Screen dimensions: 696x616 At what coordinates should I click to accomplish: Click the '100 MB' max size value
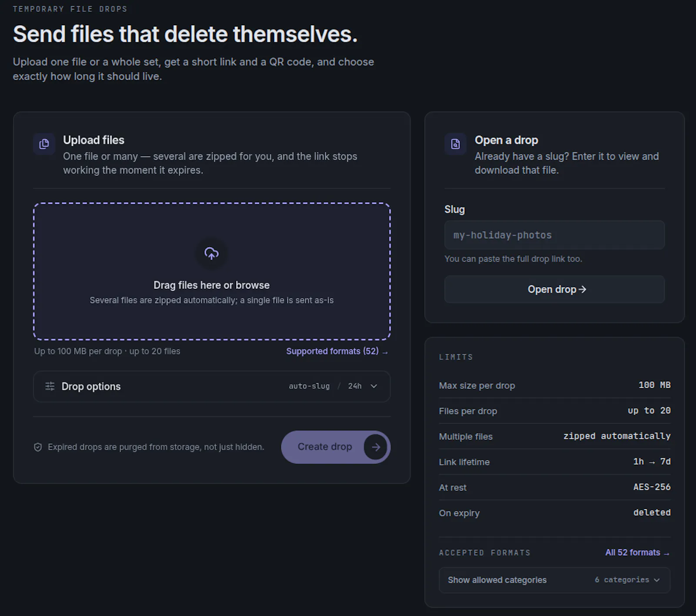654,385
